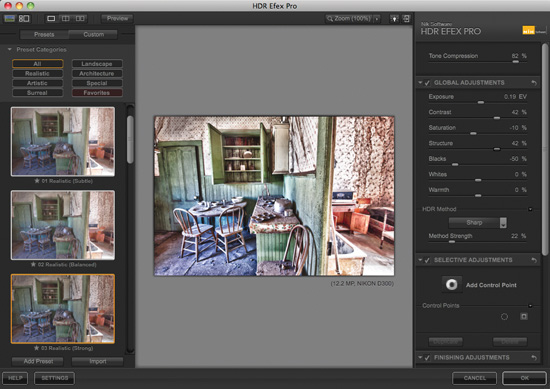This screenshot has width=550, height=389.
Task: Click the Add Control Point label
Action: click(491, 285)
